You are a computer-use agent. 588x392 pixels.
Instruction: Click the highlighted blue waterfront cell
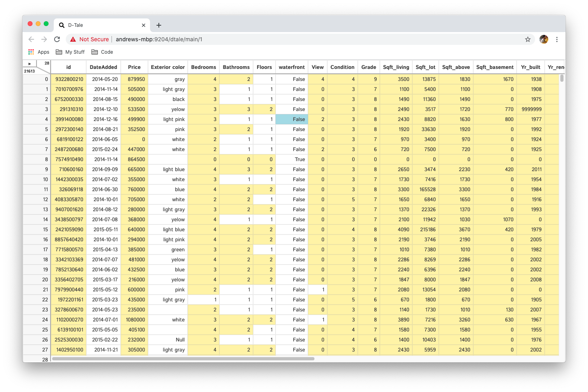click(292, 119)
